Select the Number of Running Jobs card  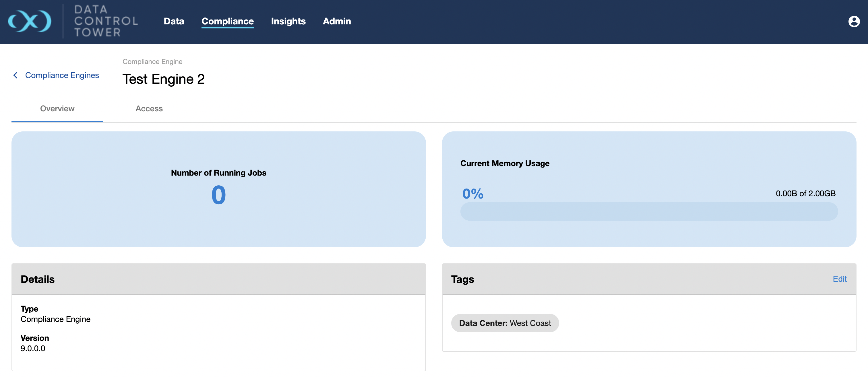(219, 189)
